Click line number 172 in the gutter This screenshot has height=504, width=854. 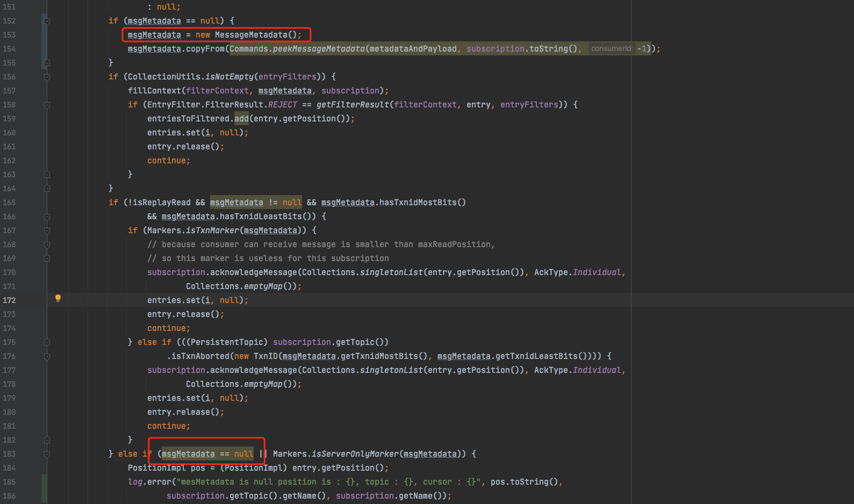pos(9,300)
